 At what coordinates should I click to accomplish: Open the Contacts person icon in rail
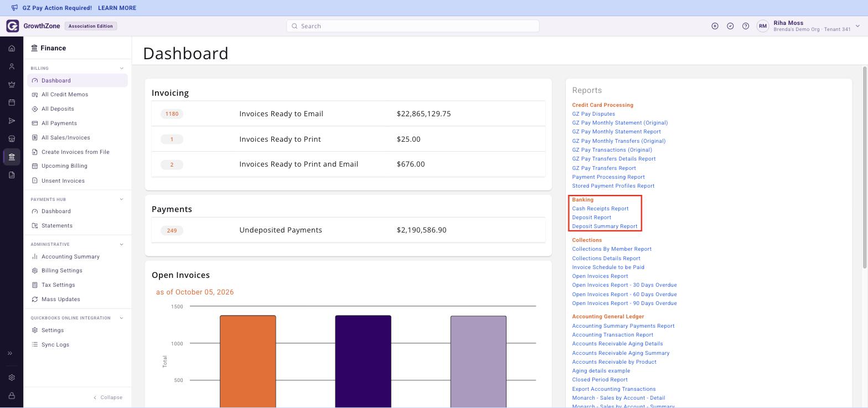12,66
